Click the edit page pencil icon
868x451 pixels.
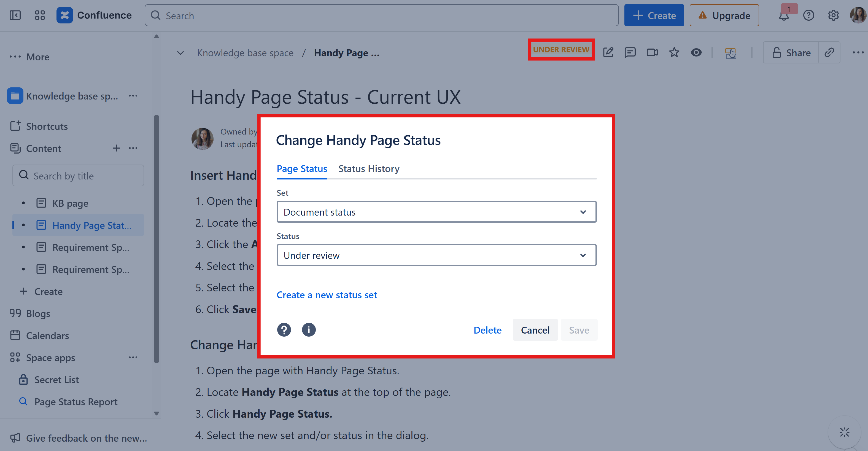pyautogui.click(x=608, y=53)
